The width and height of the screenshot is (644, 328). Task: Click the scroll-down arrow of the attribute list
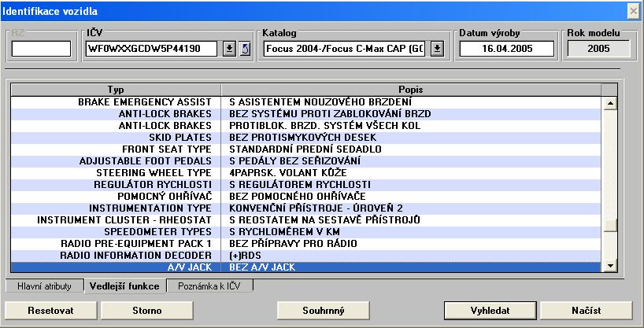(609, 267)
